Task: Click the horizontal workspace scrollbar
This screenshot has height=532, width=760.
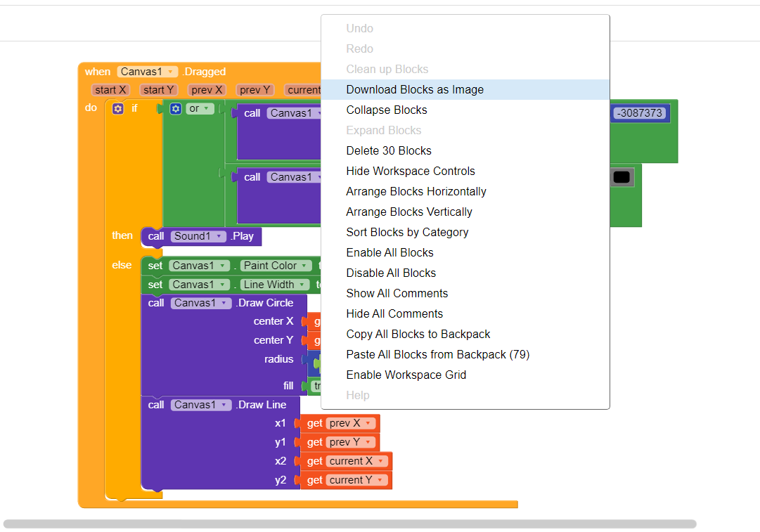Action: point(349,524)
